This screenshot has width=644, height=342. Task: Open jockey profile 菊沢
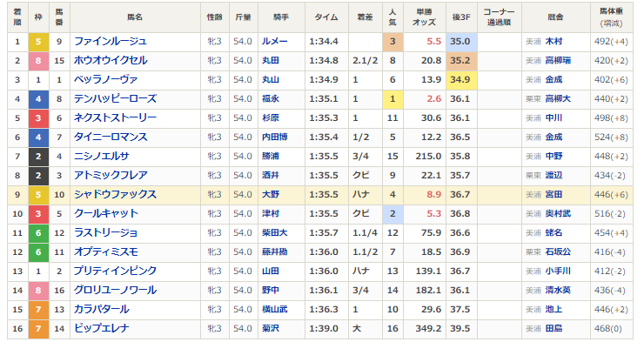click(x=271, y=328)
